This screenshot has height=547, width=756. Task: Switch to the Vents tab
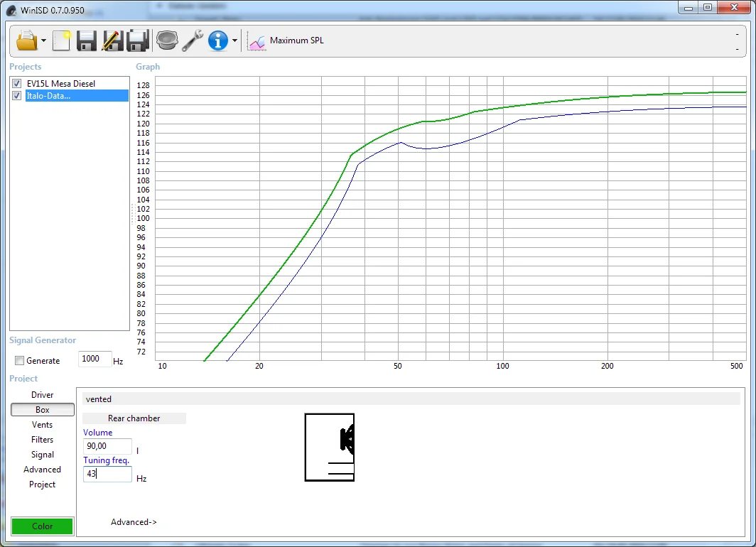click(43, 425)
